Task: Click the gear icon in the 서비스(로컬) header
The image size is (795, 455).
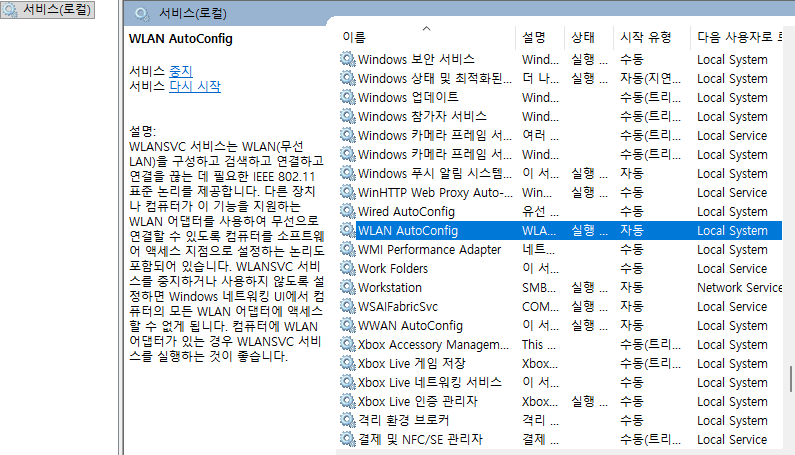Action: point(142,14)
